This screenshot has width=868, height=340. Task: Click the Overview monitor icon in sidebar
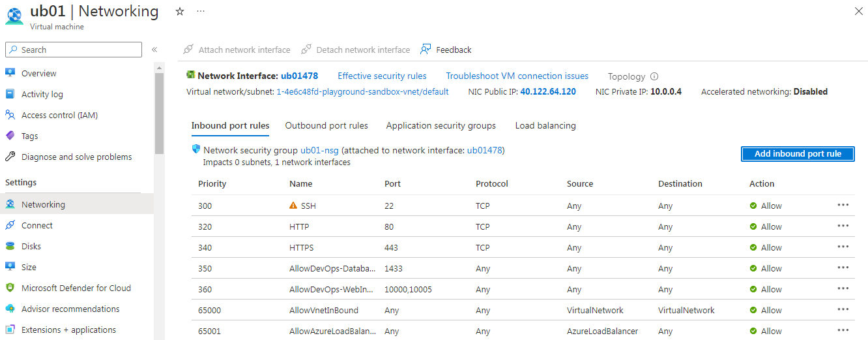point(10,73)
